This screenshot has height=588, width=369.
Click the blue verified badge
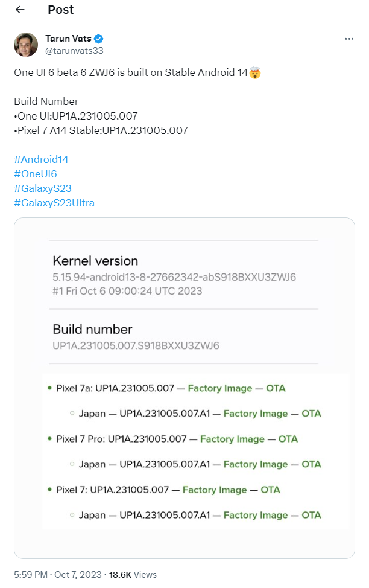pos(98,39)
